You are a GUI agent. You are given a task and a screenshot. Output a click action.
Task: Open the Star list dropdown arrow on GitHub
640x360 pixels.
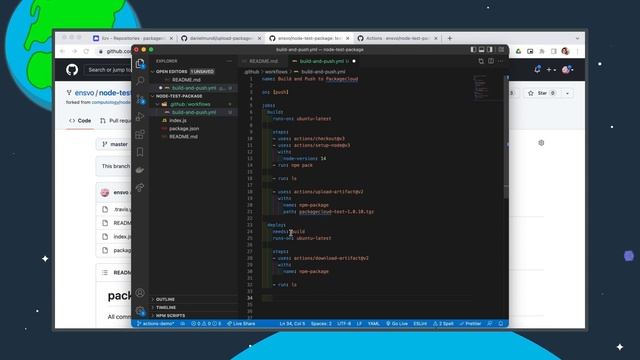(x=567, y=93)
